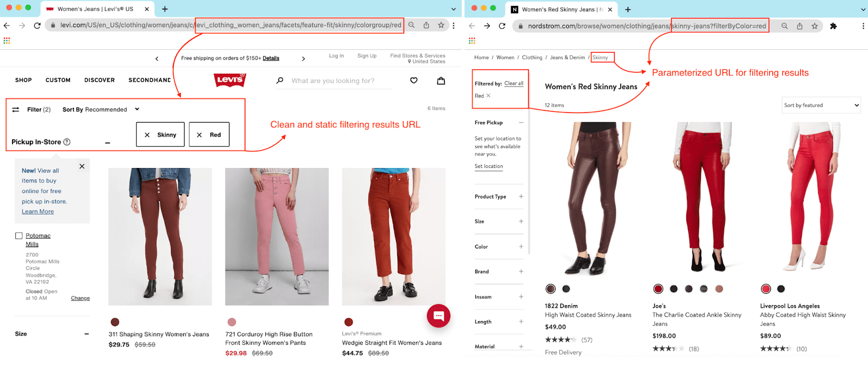868x367 pixels.
Task: Select red swatch under Joe's jeans
Action: point(658,289)
